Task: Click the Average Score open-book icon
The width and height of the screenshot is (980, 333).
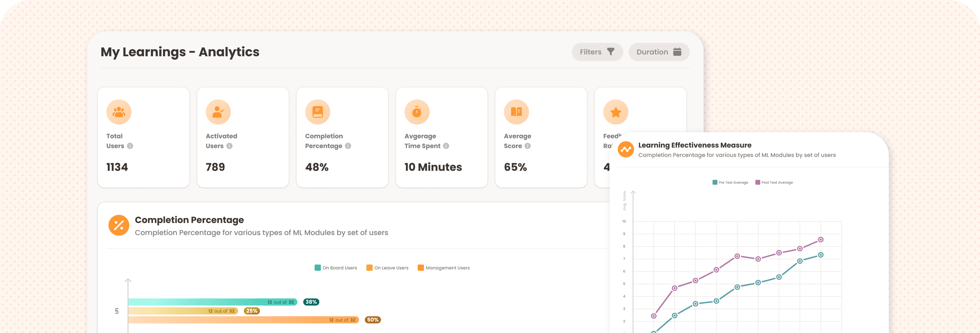Action: pyautogui.click(x=516, y=112)
